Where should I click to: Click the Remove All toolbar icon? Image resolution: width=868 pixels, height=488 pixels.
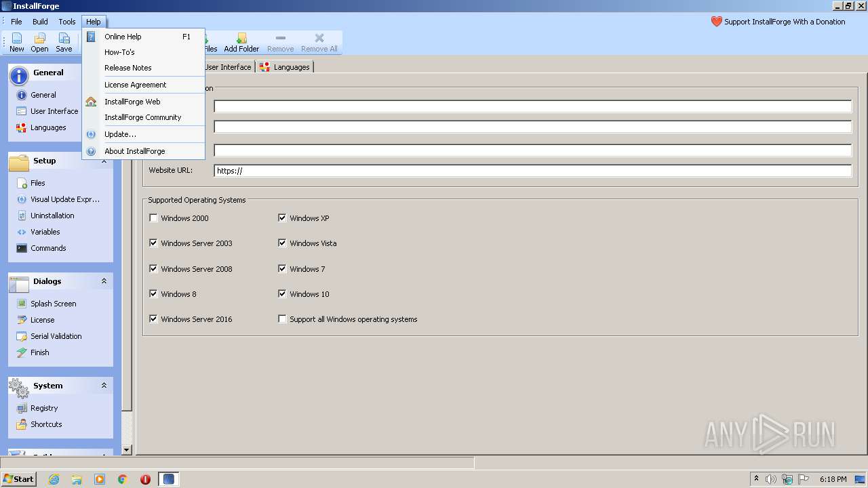319,43
